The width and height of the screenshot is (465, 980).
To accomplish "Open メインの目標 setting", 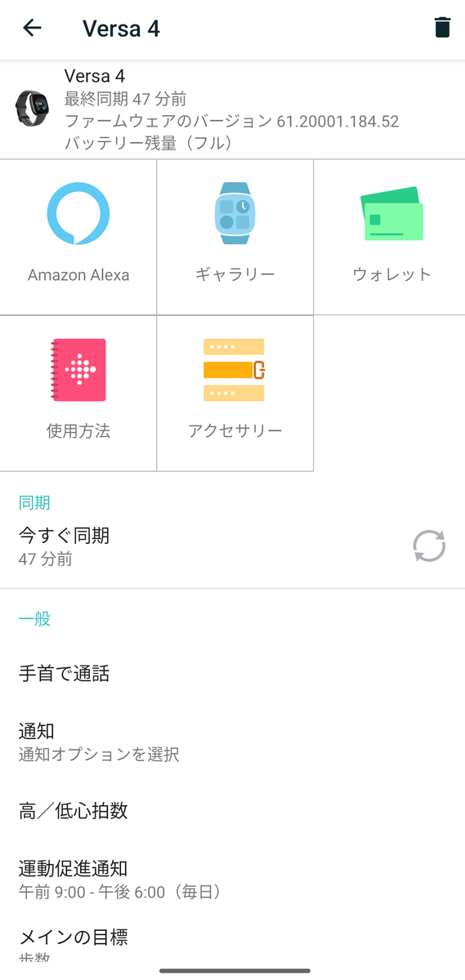I will [232, 943].
